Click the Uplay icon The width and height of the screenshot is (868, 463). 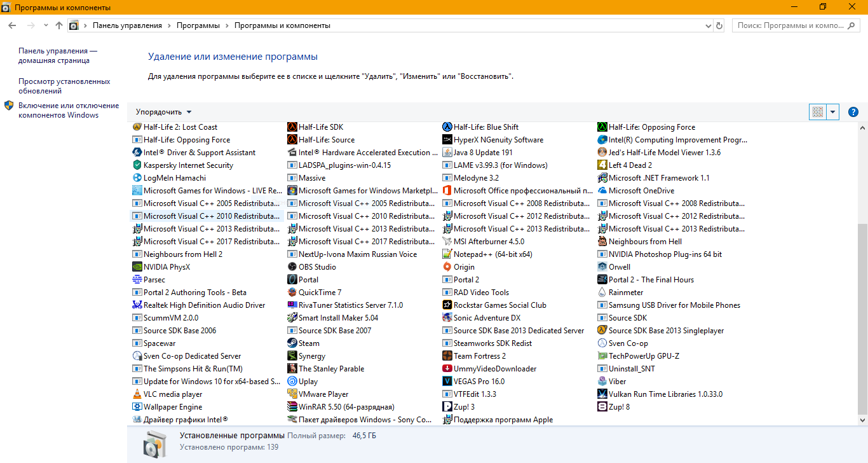tap(292, 382)
